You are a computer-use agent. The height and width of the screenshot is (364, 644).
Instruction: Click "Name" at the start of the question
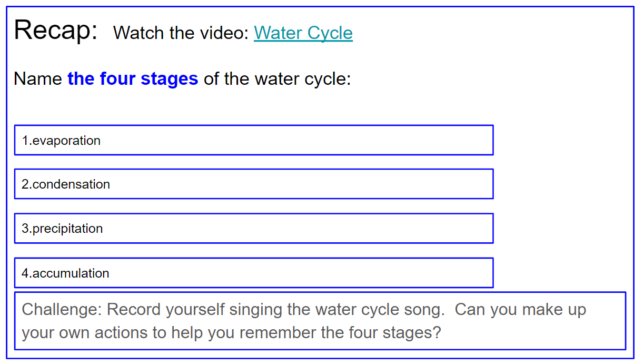coord(38,79)
